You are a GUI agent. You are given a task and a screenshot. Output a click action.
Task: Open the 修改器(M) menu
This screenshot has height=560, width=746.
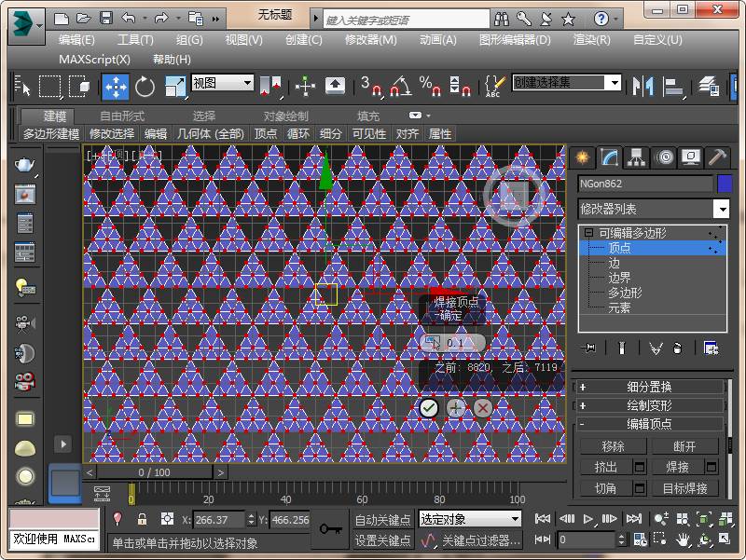tap(370, 40)
